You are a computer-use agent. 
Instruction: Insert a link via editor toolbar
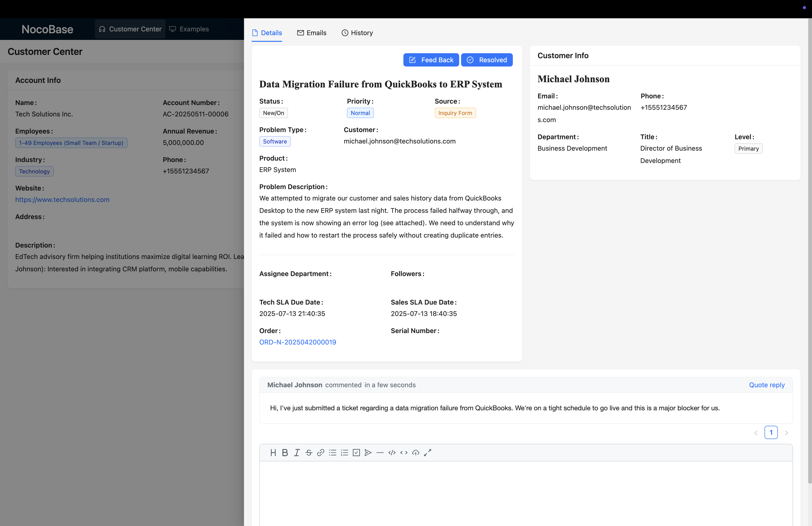coord(320,453)
